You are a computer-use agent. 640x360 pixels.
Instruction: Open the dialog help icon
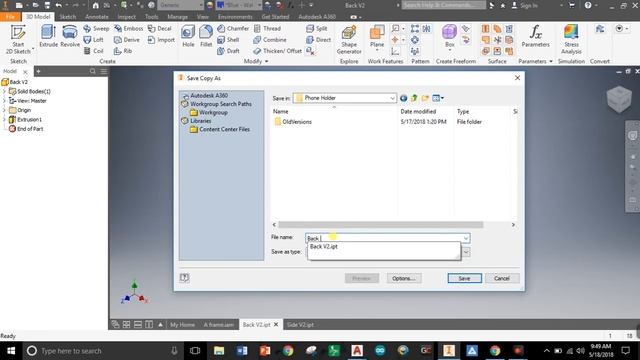click(x=184, y=278)
